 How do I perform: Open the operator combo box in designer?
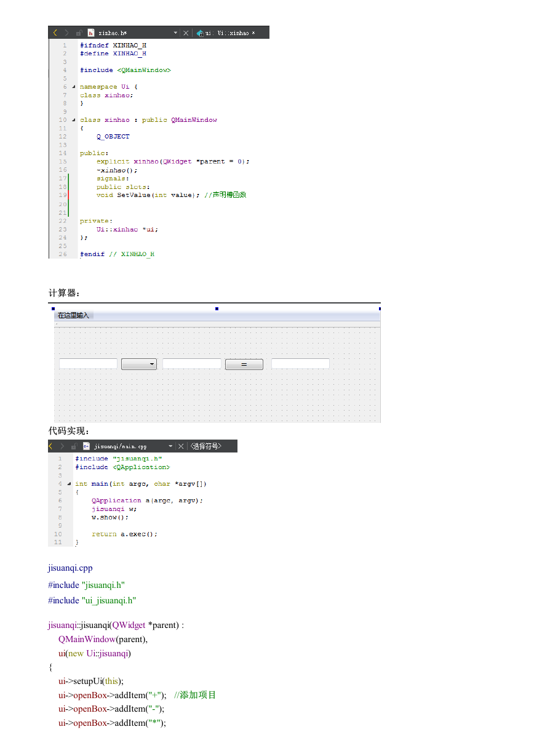[x=139, y=364]
